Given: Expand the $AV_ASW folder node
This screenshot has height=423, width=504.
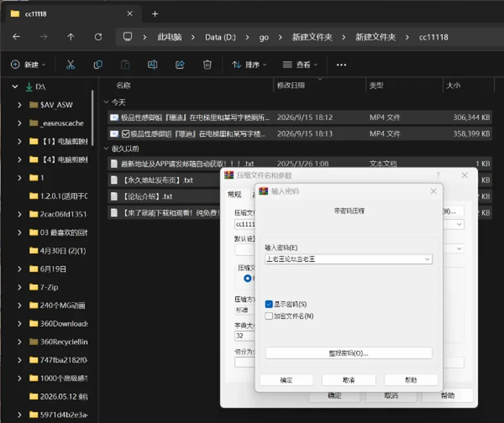Looking at the screenshot, I should [x=19, y=105].
